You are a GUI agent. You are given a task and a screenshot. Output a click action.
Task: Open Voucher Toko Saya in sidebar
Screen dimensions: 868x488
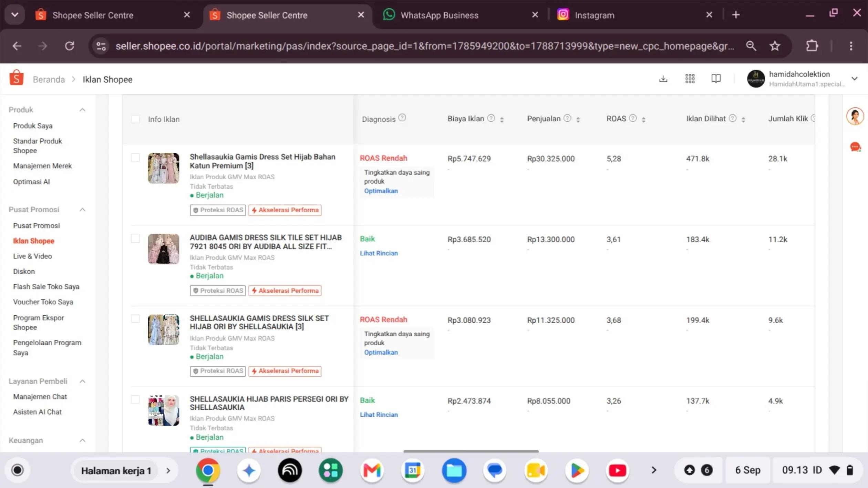[43, 302]
